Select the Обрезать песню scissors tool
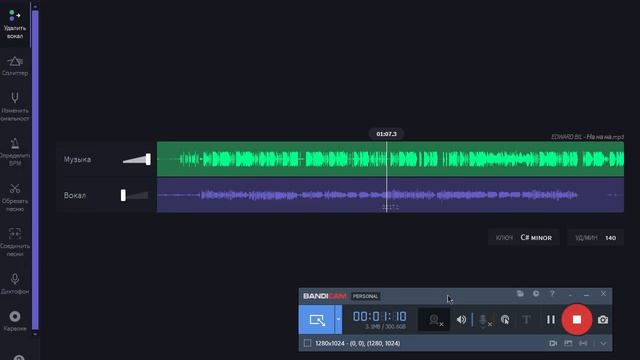 [x=15, y=197]
